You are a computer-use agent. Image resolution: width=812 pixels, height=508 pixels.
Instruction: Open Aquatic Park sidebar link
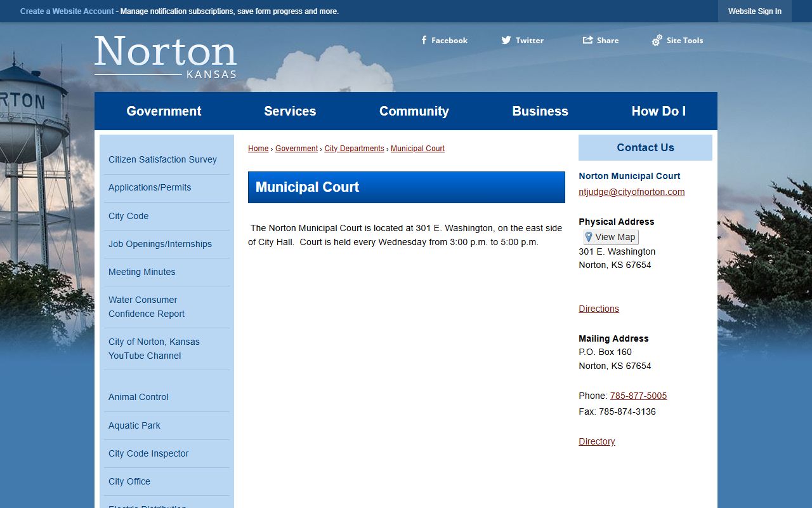134,425
